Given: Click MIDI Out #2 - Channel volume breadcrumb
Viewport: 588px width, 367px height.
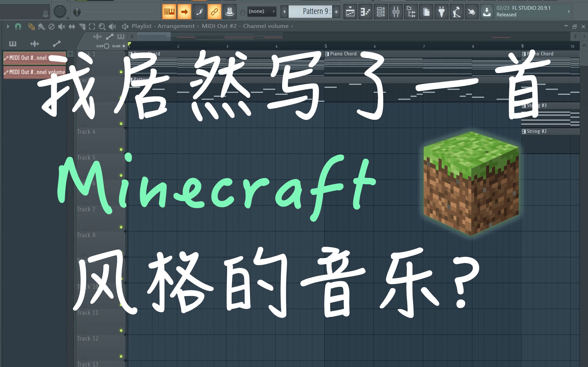Looking at the screenshot, I should tap(245, 26).
